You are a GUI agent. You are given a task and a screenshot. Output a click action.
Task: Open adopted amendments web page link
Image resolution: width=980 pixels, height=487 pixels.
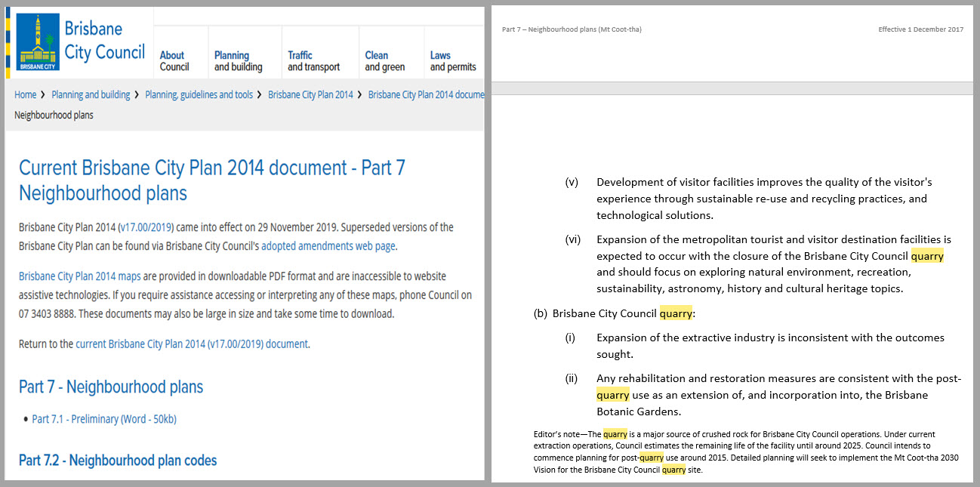coord(328,245)
